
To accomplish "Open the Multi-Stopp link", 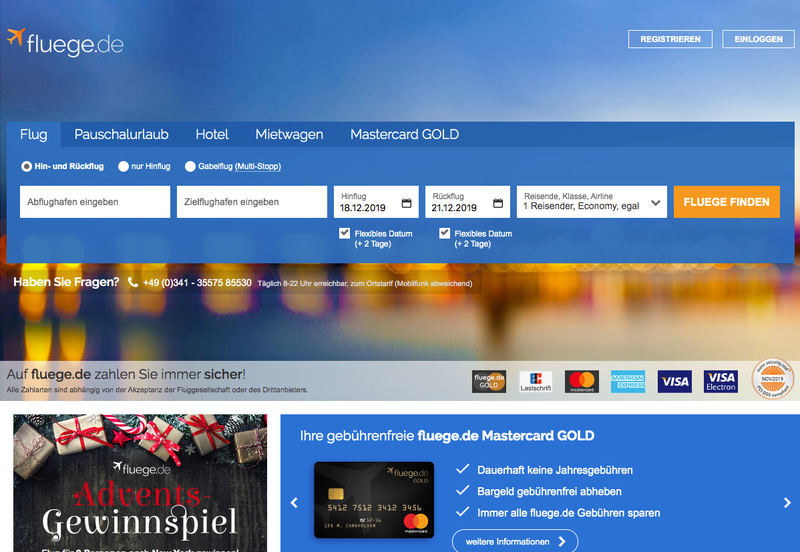I will (258, 166).
